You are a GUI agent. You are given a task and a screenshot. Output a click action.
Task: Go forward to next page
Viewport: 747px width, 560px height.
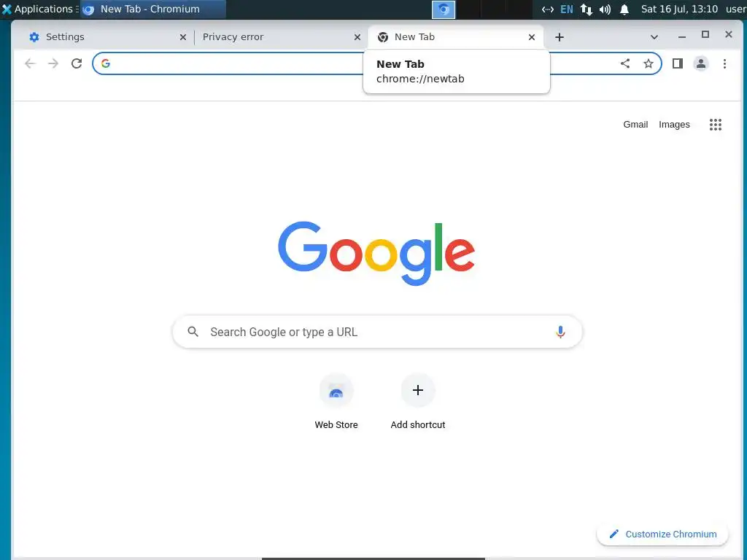pos(53,63)
